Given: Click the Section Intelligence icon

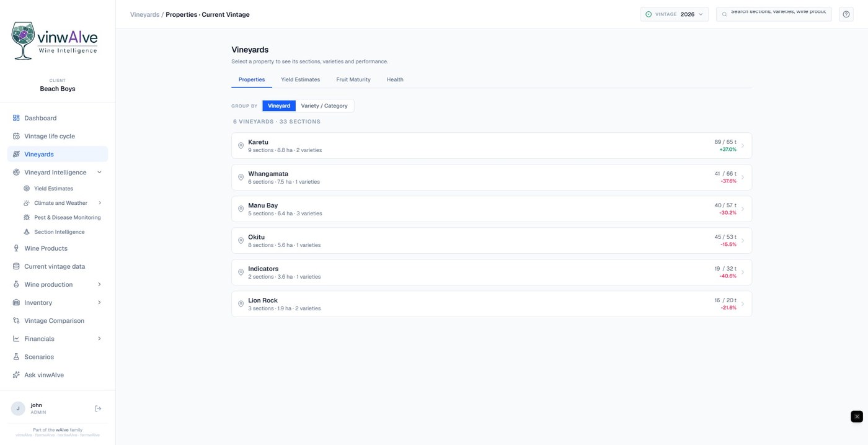Looking at the screenshot, I should click(27, 232).
